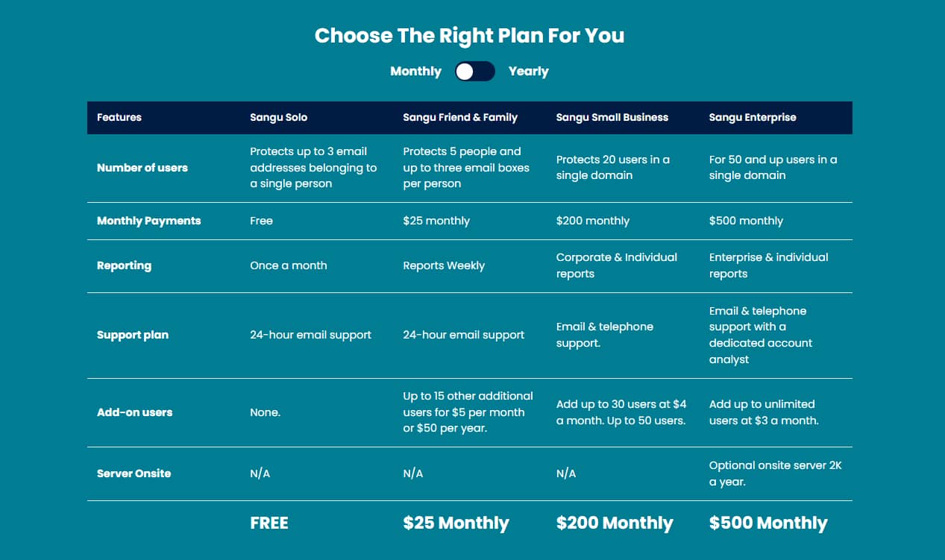945x560 pixels.
Task: Click the Sangu Small Business header
Action: 612,117
